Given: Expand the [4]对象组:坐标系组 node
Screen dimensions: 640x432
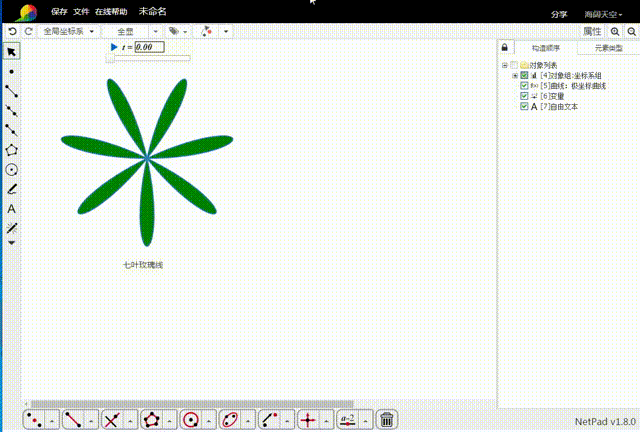Looking at the screenshot, I should [515, 76].
